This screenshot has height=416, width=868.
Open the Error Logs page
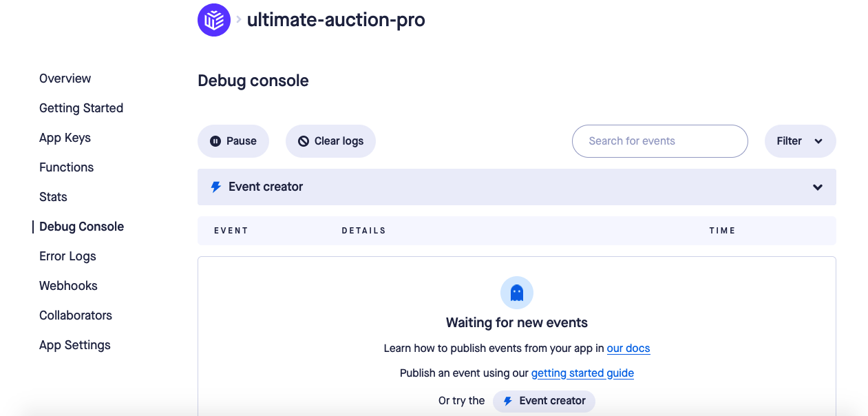tap(68, 256)
